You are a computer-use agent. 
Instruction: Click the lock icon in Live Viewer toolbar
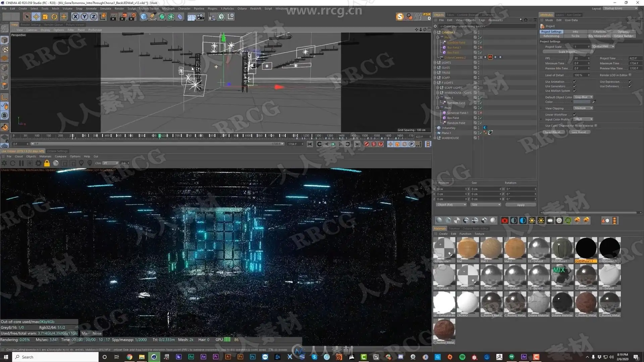click(x=47, y=163)
